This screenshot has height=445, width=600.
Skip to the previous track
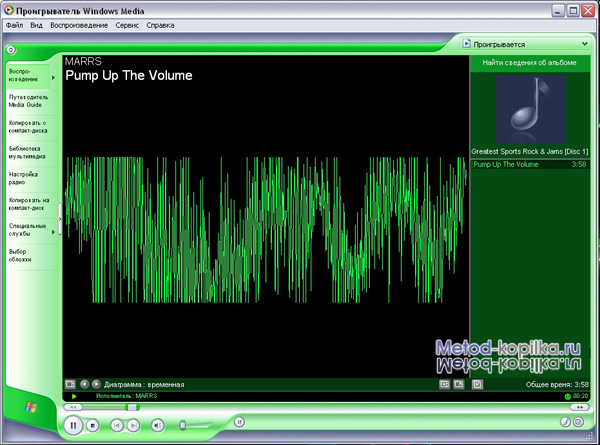coord(117,425)
